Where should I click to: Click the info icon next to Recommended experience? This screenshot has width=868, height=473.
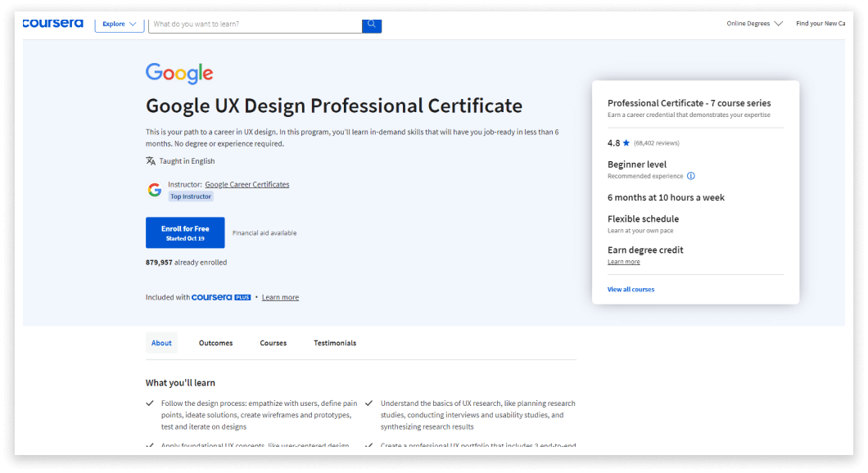click(x=691, y=176)
